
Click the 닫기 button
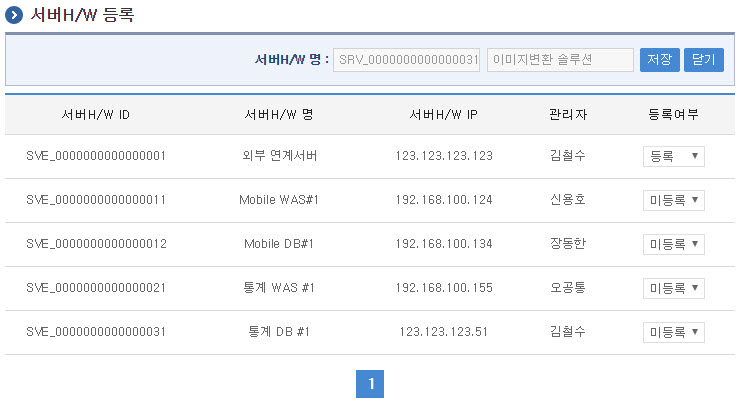click(x=703, y=60)
